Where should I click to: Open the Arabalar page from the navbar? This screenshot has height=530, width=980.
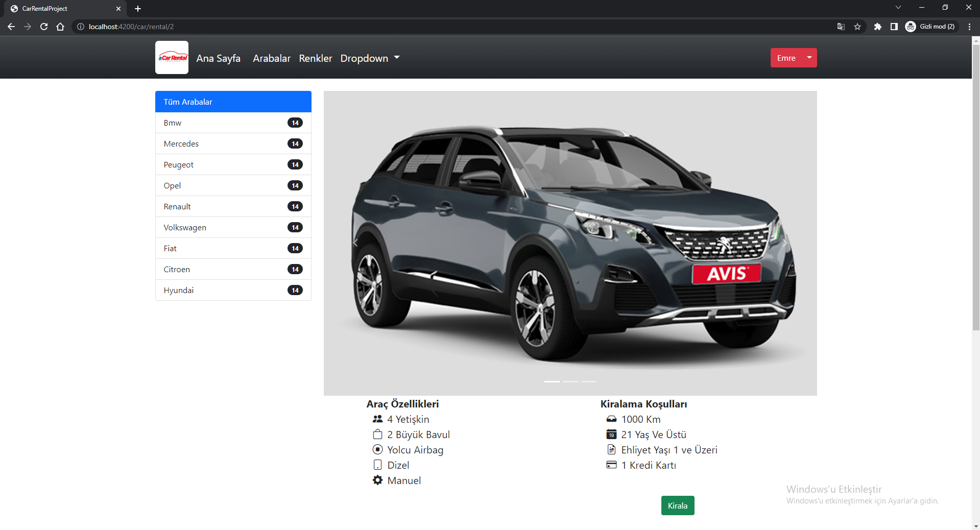coord(271,58)
